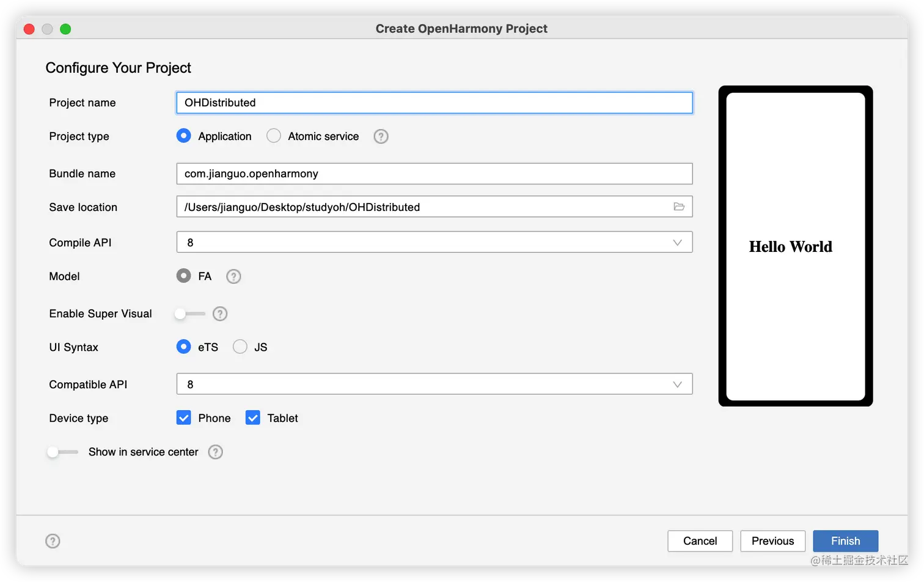
Task: Click the folder browse icon in Save location
Action: coord(679,207)
